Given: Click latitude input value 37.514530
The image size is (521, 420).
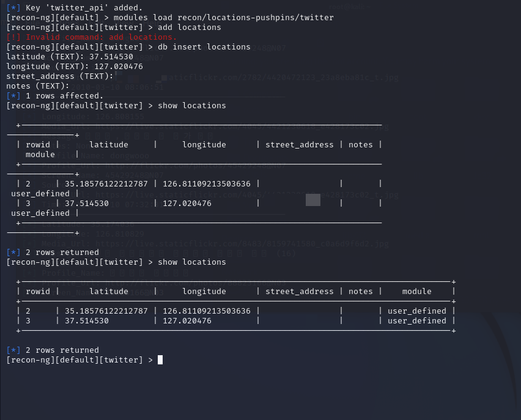Looking at the screenshot, I should [111, 57].
